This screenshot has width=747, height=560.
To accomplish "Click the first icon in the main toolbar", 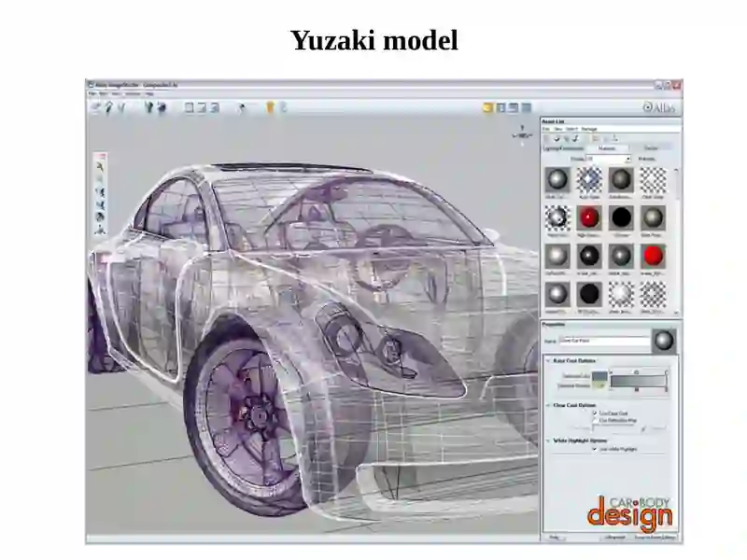I will pyautogui.click(x=95, y=107).
